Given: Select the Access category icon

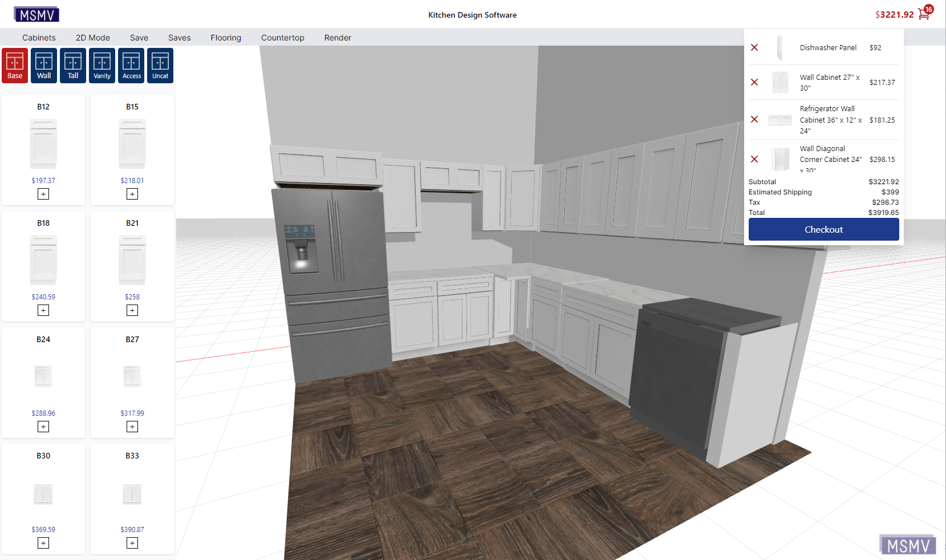Looking at the screenshot, I should (131, 65).
